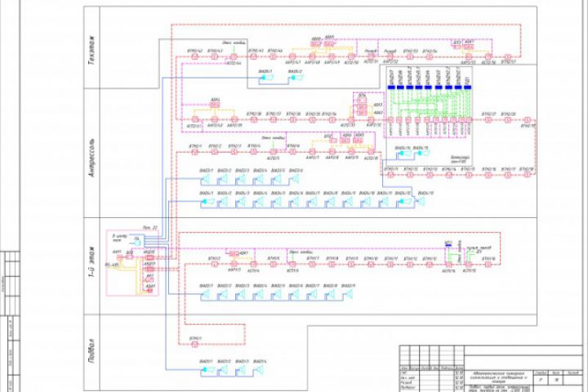Select the Техэтаж floor label
This screenshot has width=588, height=392.
[91, 51]
